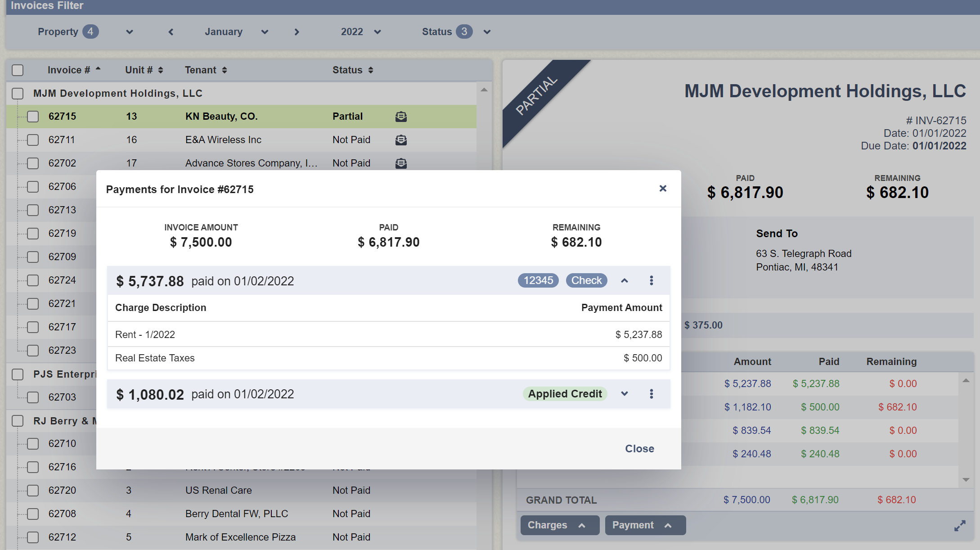This screenshot has width=980, height=550.
Task: Open Payment dropdown button
Action: (645, 525)
